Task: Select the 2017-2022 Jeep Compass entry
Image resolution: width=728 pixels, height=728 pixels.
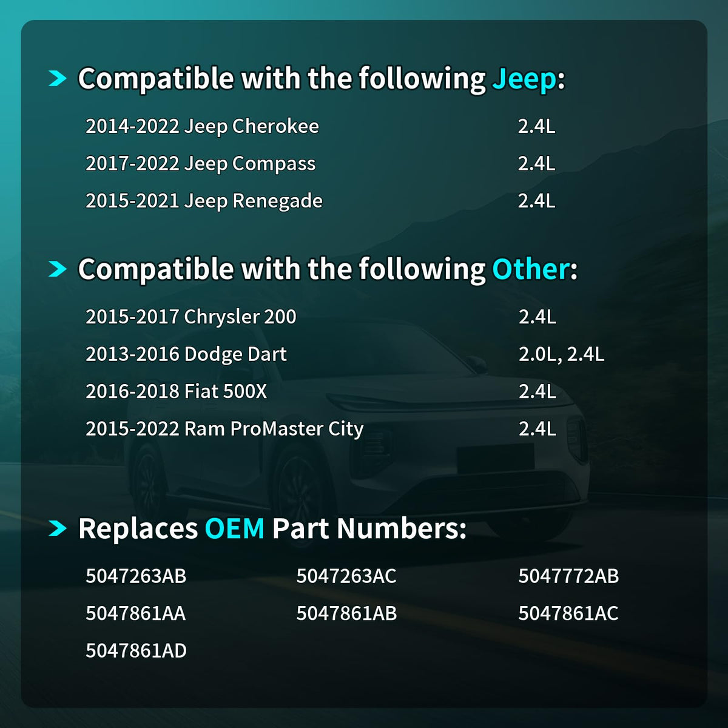Action: [201, 164]
